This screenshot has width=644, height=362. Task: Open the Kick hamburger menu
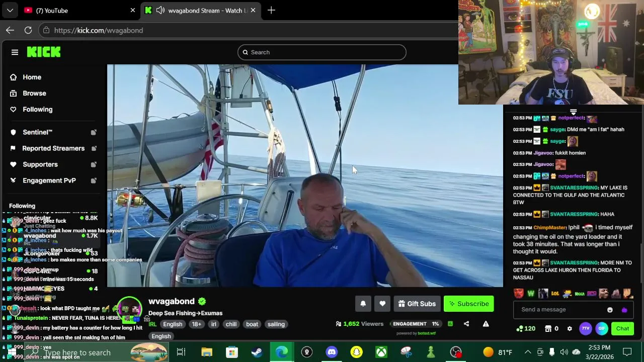pos(15,52)
